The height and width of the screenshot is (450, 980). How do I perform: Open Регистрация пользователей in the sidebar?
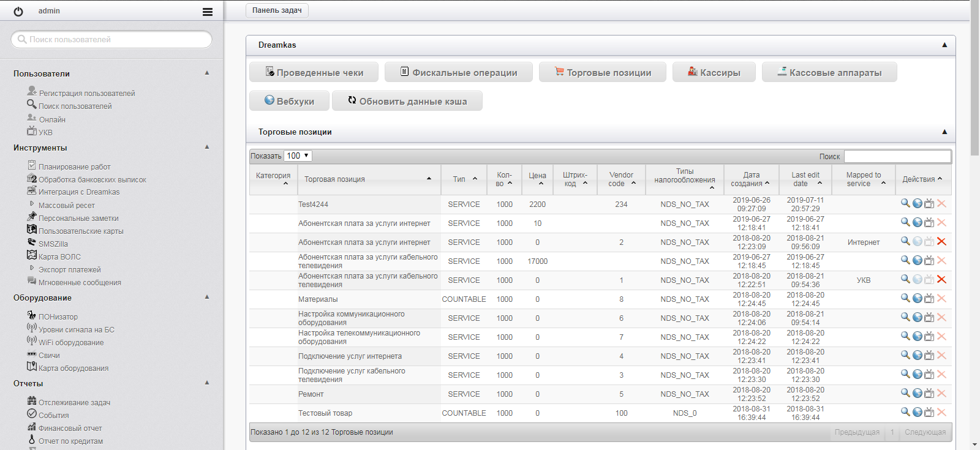tap(86, 93)
